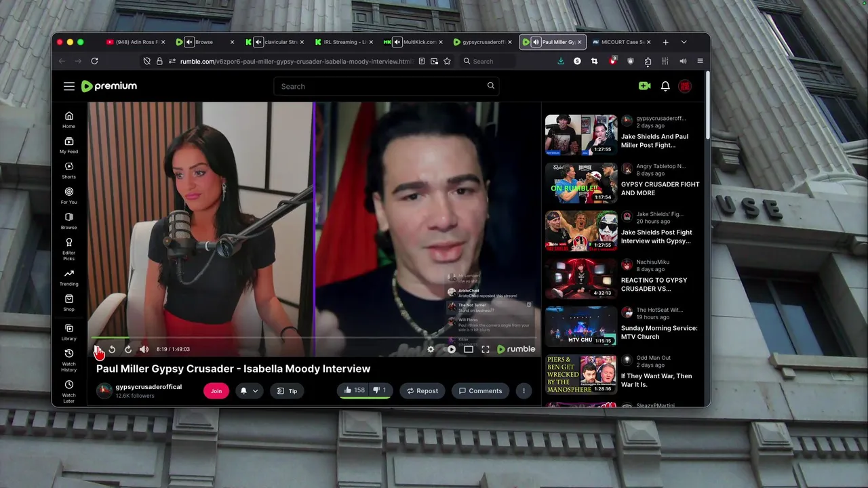
Task: Mute audio on the MultiKick tab
Action: [x=397, y=42]
